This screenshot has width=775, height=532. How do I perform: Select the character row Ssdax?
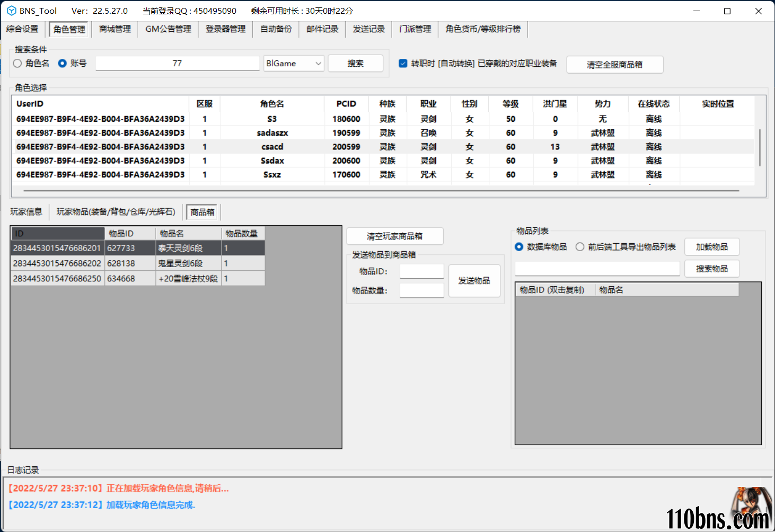tap(383, 161)
